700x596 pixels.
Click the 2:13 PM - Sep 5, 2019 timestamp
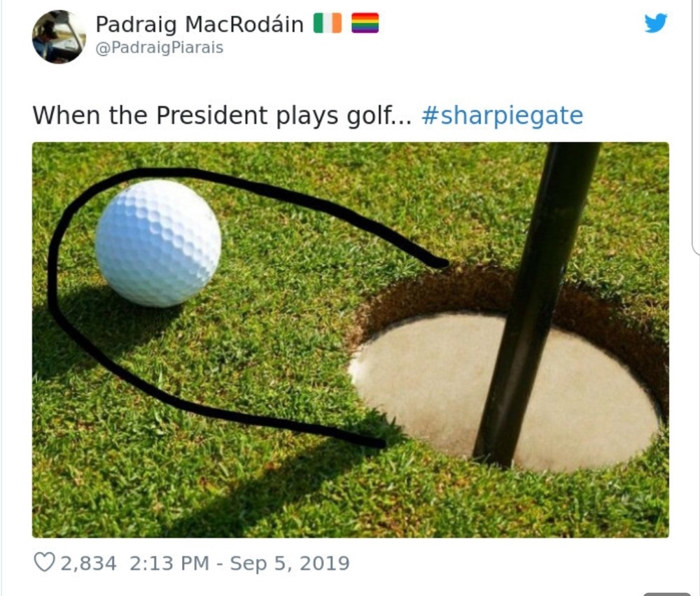(239, 563)
